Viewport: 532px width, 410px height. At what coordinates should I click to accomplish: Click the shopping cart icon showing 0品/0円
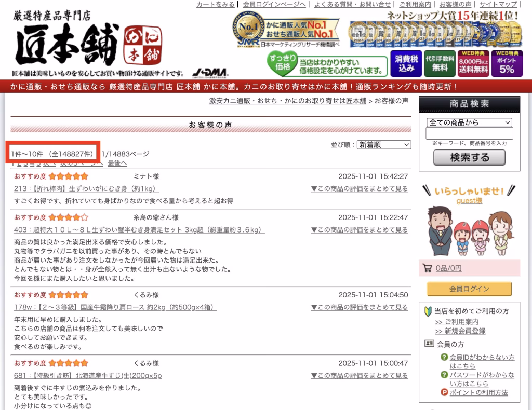click(x=428, y=268)
